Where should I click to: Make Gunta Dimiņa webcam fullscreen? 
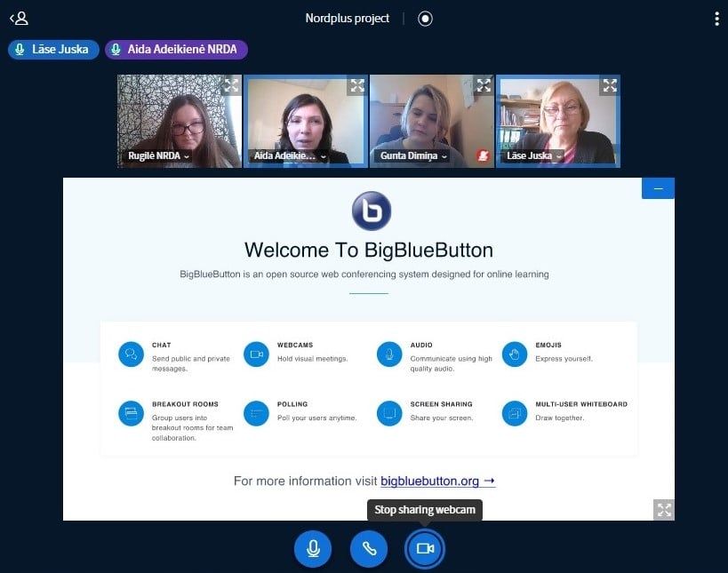tap(484, 86)
